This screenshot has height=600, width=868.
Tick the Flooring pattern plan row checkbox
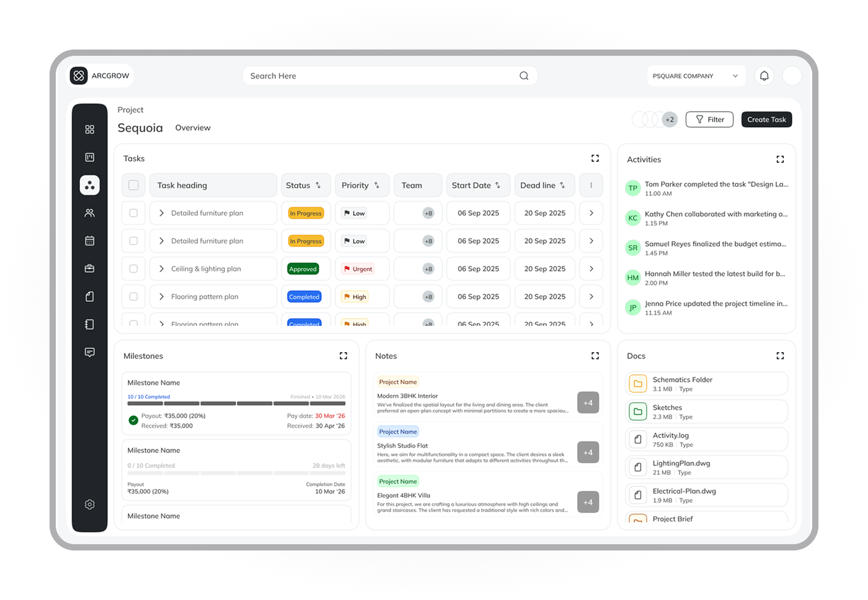pos(133,297)
